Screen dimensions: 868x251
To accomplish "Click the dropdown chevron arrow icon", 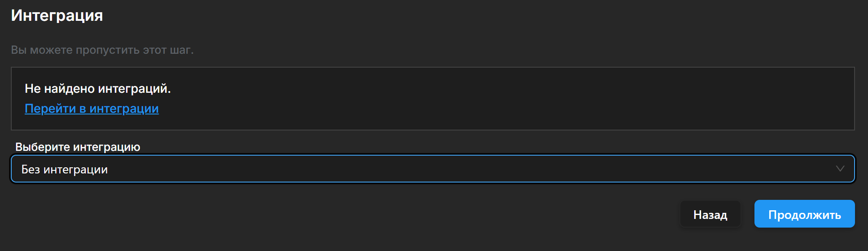I will (840, 169).
